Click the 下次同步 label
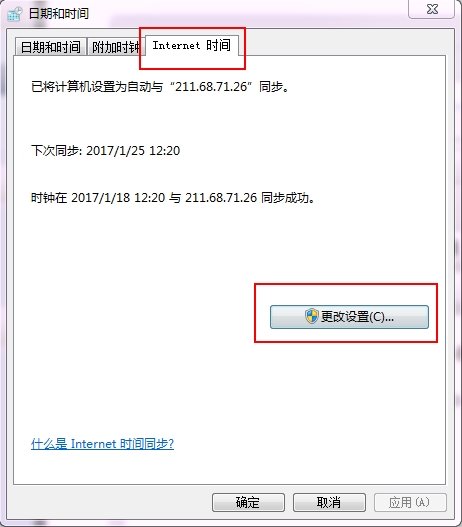This screenshot has height=527, width=462. click(56, 151)
